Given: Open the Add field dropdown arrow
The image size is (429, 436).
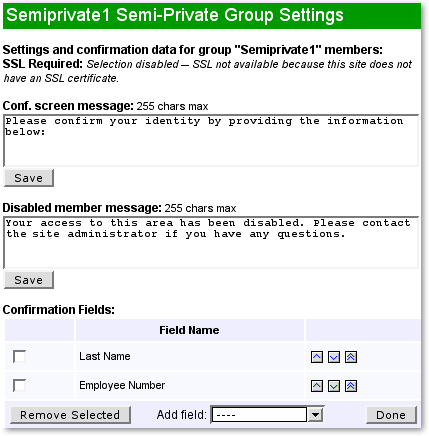Looking at the screenshot, I should [315, 415].
